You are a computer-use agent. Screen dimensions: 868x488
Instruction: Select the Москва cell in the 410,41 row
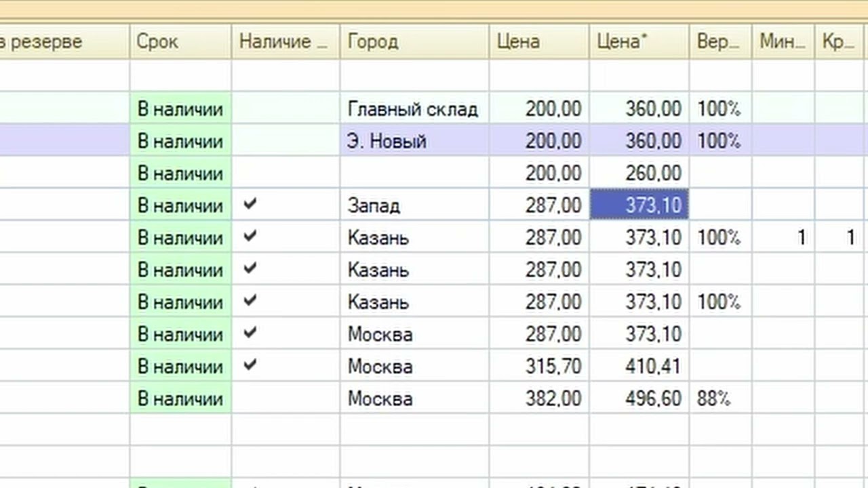(x=414, y=367)
